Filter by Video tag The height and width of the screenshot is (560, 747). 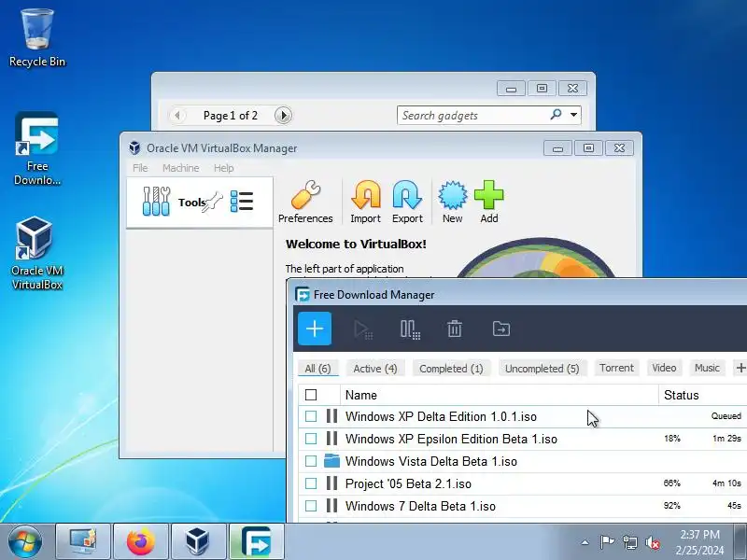click(x=664, y=368)
